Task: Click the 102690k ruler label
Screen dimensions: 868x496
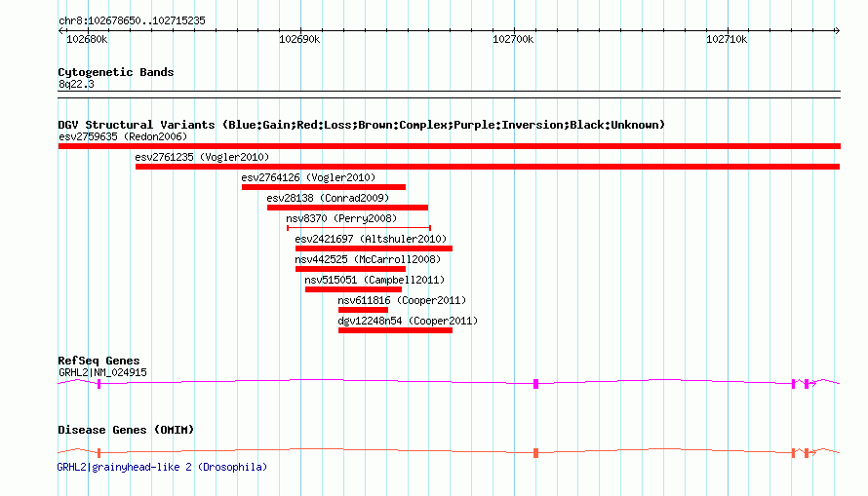Action: point(299,39)
